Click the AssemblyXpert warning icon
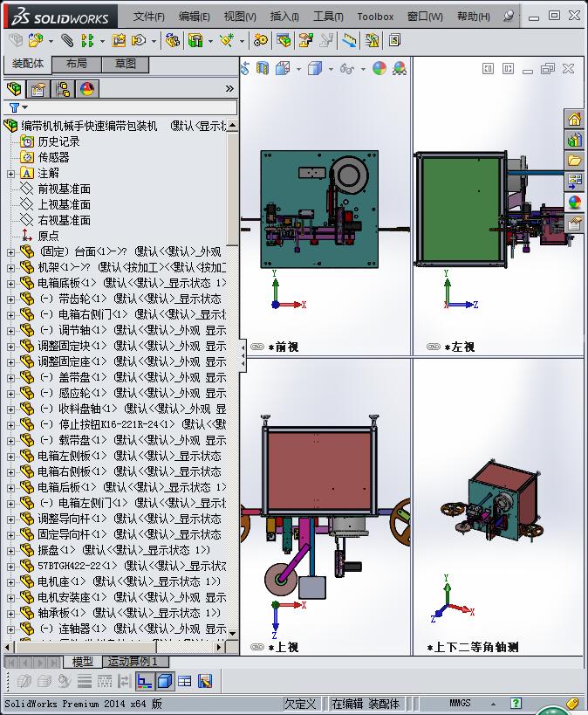 point(372,41)
